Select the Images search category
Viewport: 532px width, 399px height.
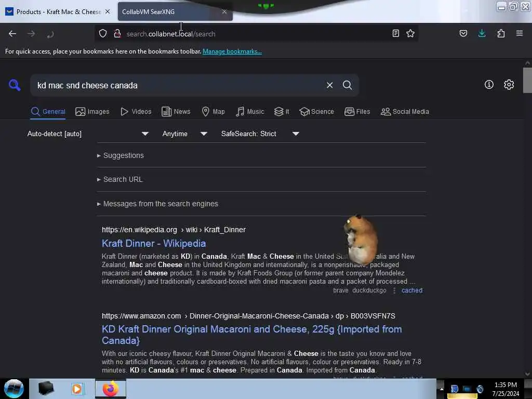click(x=92, y=112)
